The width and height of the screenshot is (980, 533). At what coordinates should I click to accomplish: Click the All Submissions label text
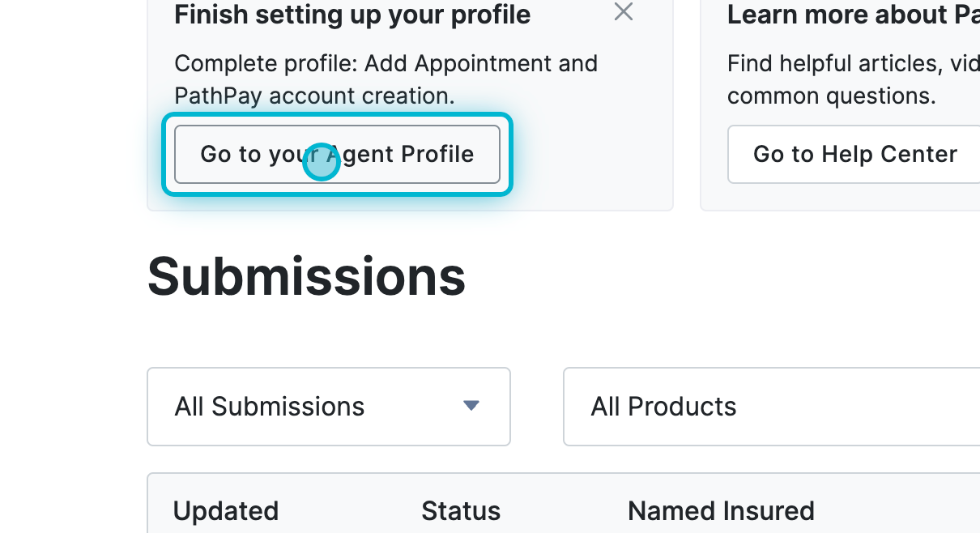point(270,407)
